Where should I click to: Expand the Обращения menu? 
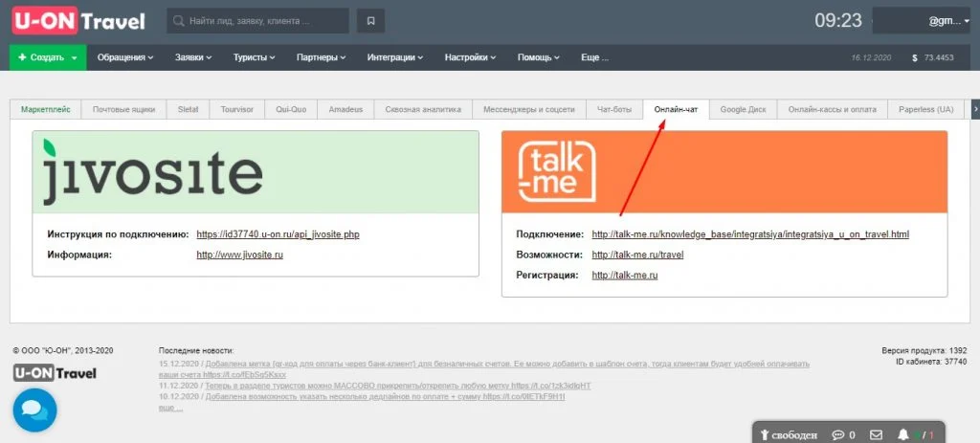(125, 57)
